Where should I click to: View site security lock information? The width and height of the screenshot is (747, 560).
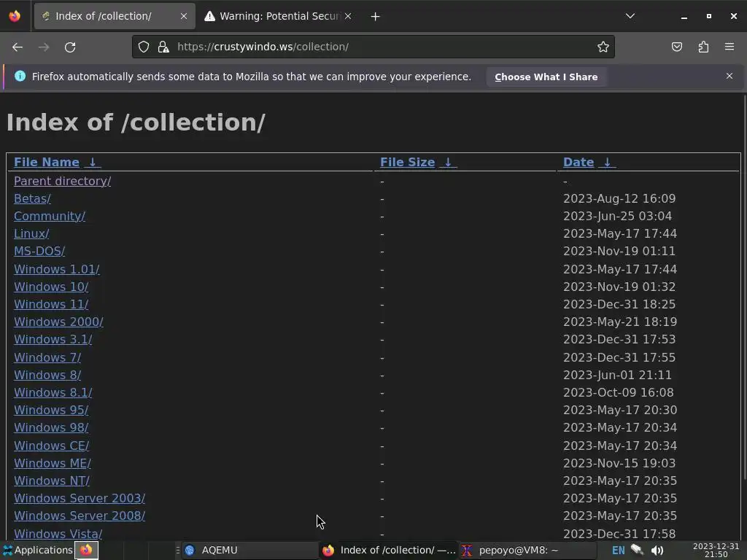coord(163,47)
